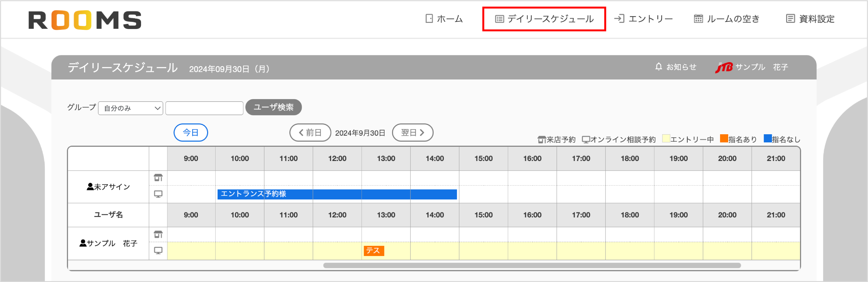
Task: Toggle the 来店予約 row icon for サンプル 花子
Action: pyautogui.click(x=158, y=234)
